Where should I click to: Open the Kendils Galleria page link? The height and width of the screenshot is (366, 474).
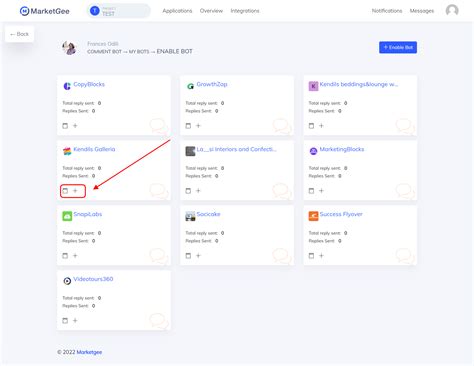pos(94,149)
